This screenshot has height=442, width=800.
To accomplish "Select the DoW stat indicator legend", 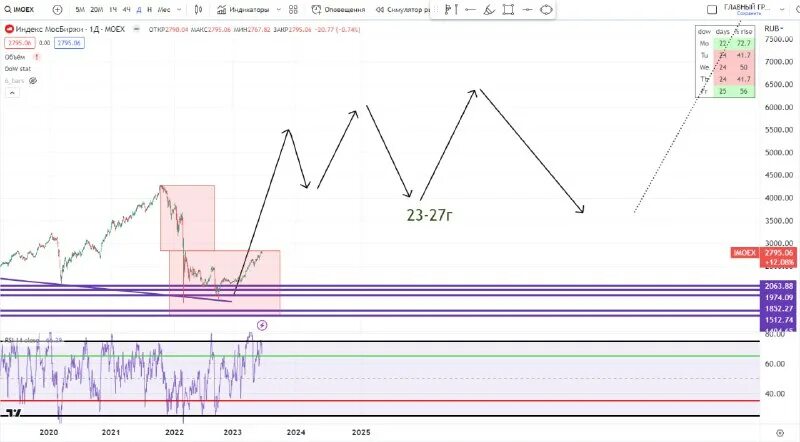I will pyautogui.click(x=18, y=69).
